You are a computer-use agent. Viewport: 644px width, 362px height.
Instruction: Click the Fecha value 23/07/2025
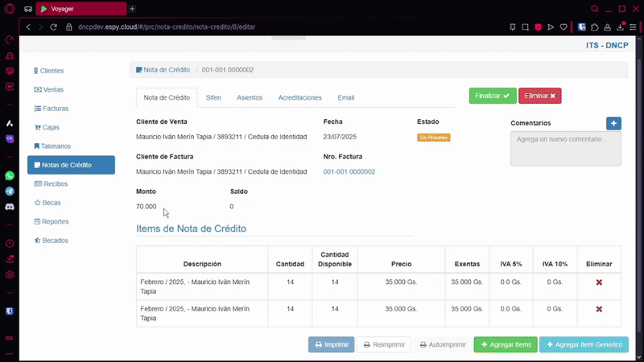(x=340, y=137)
